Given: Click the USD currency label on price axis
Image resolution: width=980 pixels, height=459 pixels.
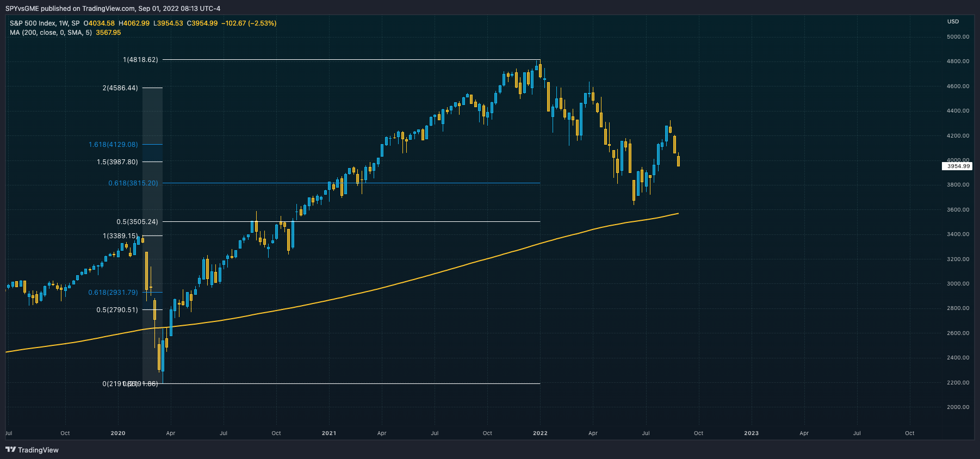Looking at the screenshot, I should tap(953, 22).
